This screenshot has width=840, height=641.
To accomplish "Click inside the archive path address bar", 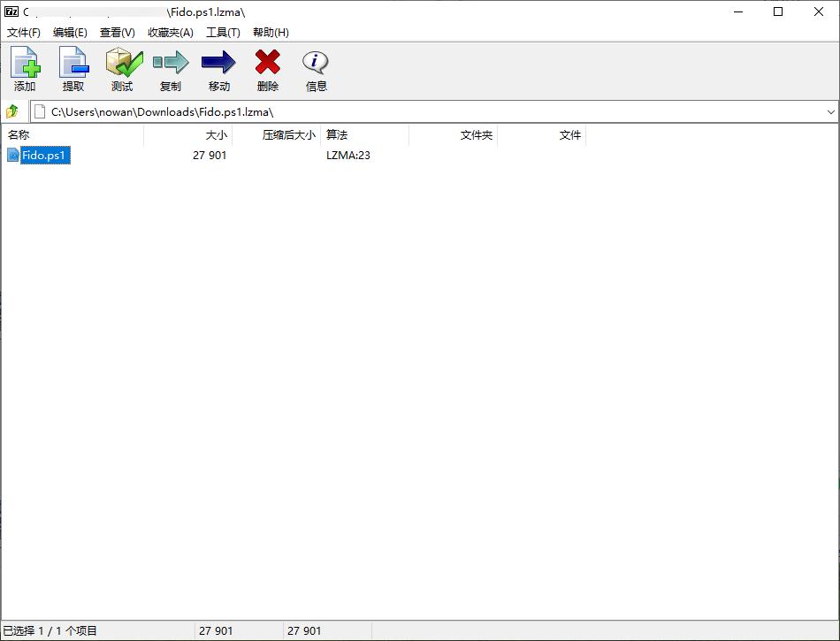I will point(265,111).
